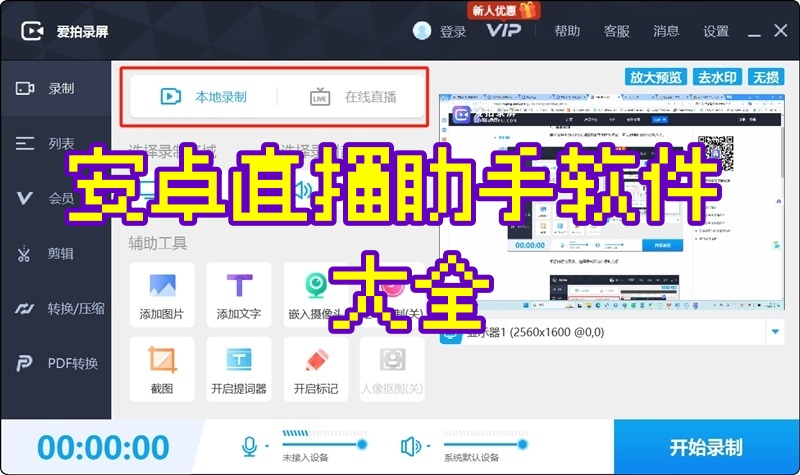Switch to the 本地录制 local recording tab

[205, 97]
